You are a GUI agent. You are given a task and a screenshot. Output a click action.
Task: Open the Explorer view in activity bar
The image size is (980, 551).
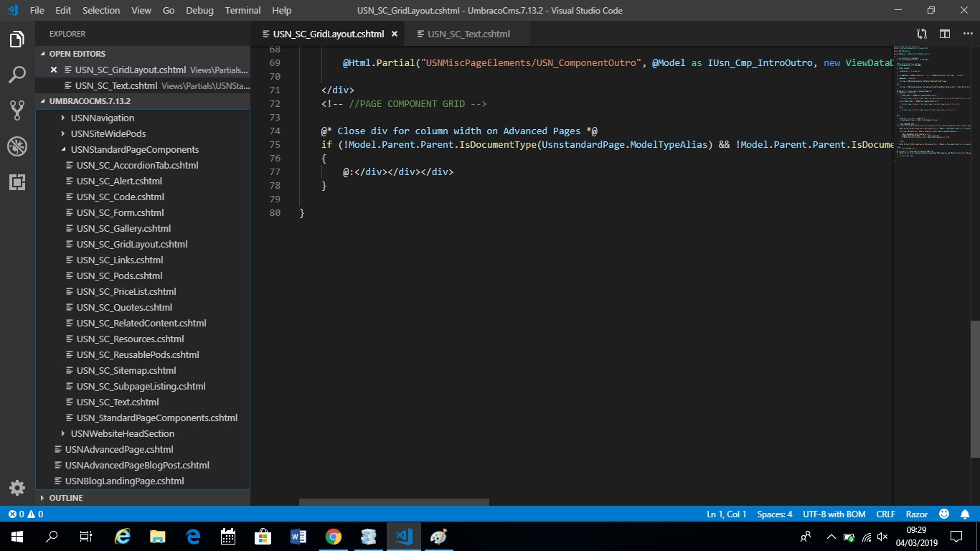[17, 39]
